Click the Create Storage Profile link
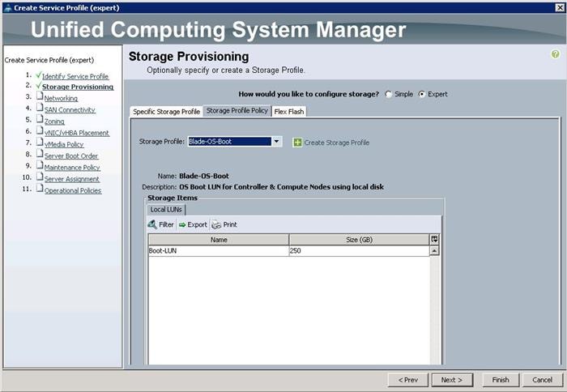The width and height of the screenshot is (567, 392). click(337, 143)
